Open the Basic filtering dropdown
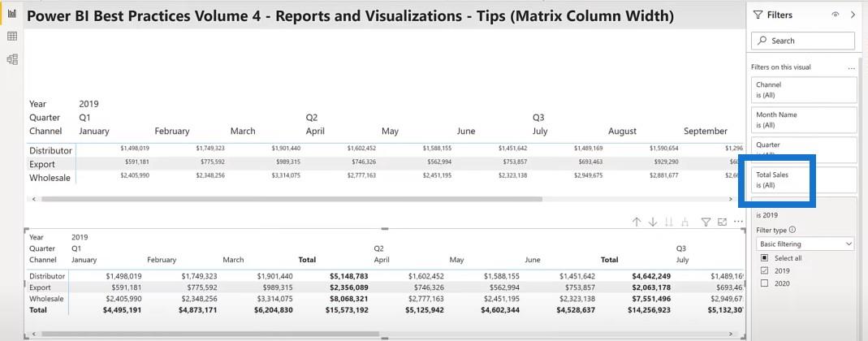Screen dimensions: 868x341 tap(805, 244)
